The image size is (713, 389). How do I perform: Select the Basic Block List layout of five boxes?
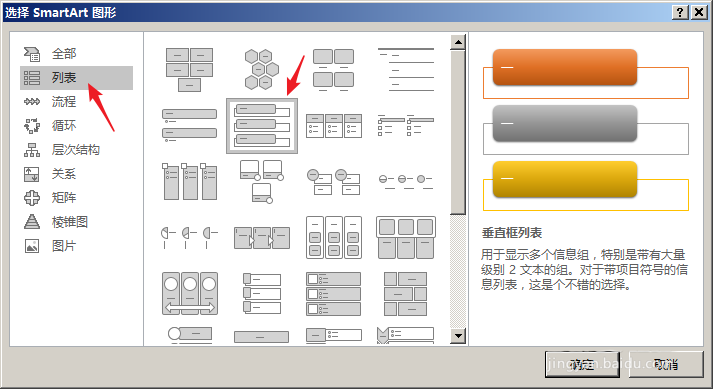coord(190,70)
